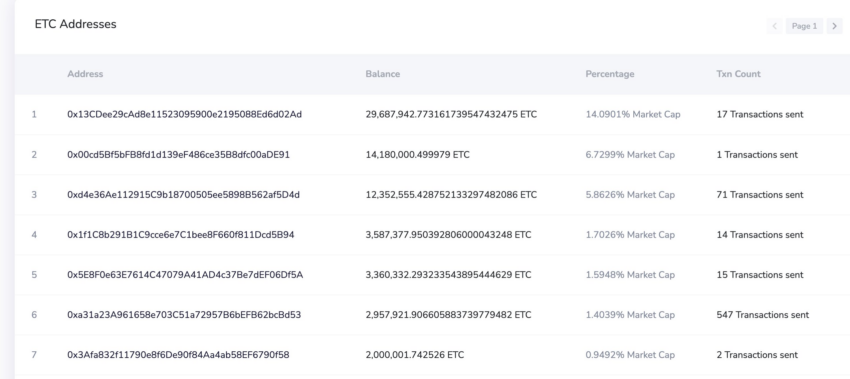
Task: Go to the next page arrow
Action: coord(834,26)
